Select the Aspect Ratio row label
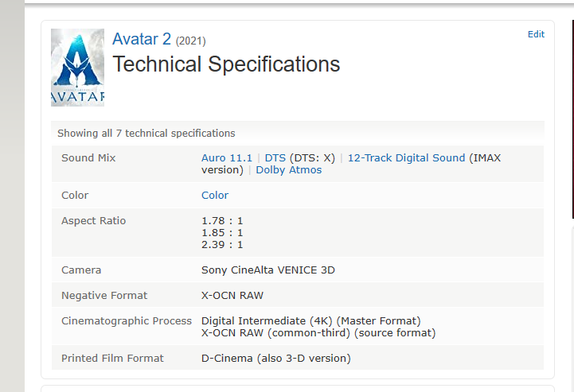Viewport: 574px width, 392px height. coord(94,221)
